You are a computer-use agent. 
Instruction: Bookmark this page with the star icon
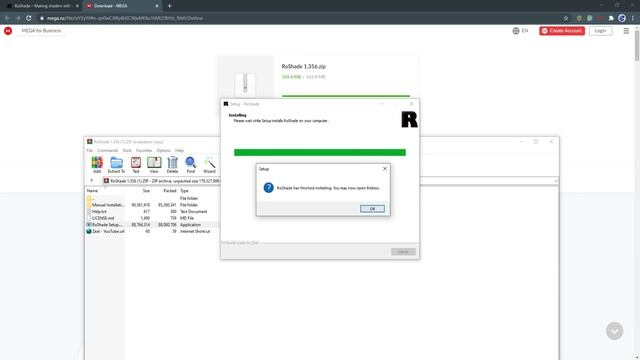[566, 18]
